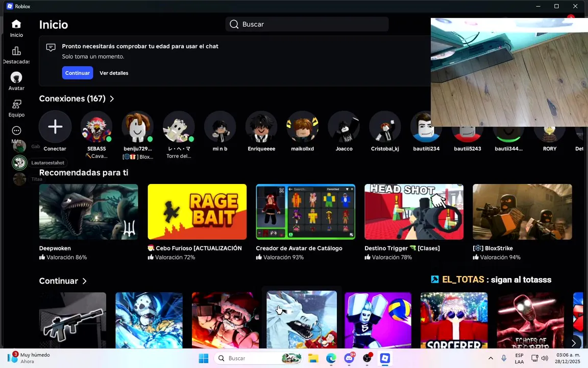This screenshot has width=588, height=368.
Task: Open the blue skull mask tile in Continuar
Action: coord(149,320)
